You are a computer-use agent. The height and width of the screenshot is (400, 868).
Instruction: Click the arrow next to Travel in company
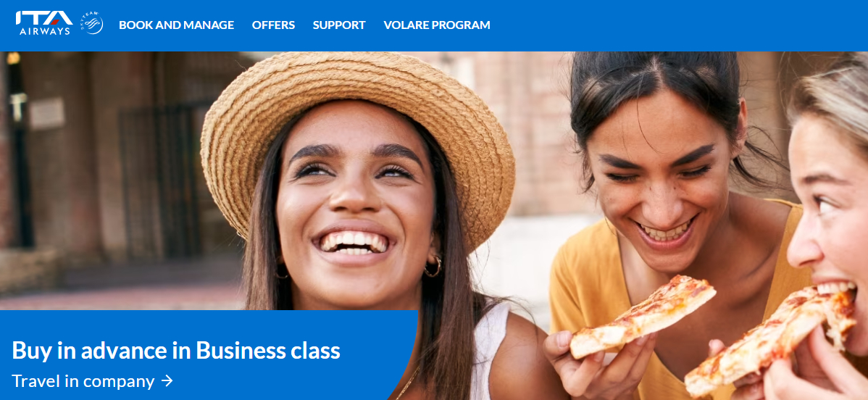pyautogui.click(x=167, y=381)
